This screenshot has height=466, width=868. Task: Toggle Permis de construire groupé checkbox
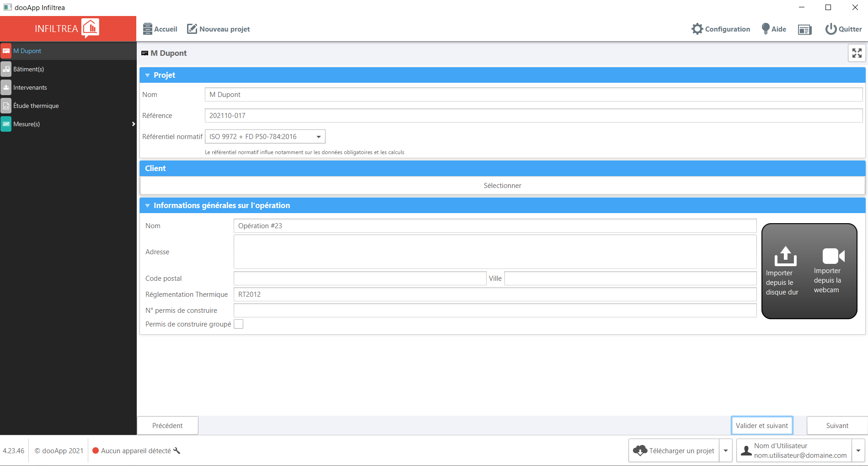[238, 324]
